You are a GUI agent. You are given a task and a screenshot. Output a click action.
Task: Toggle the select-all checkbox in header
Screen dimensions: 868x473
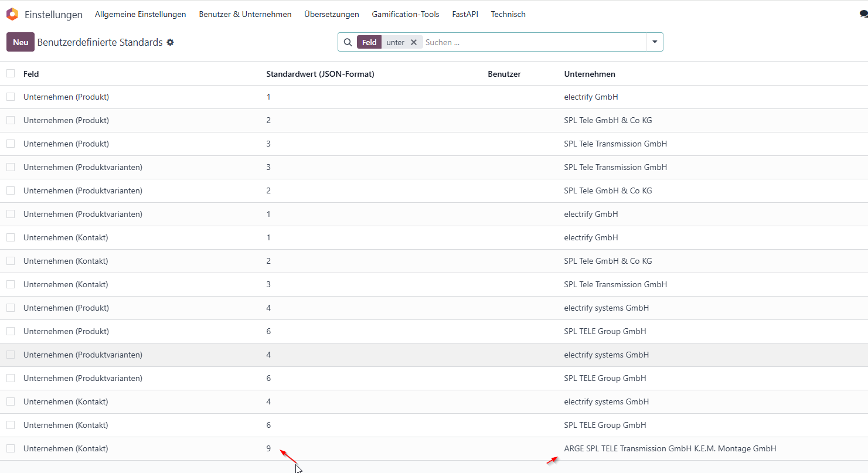coord(11,73)
